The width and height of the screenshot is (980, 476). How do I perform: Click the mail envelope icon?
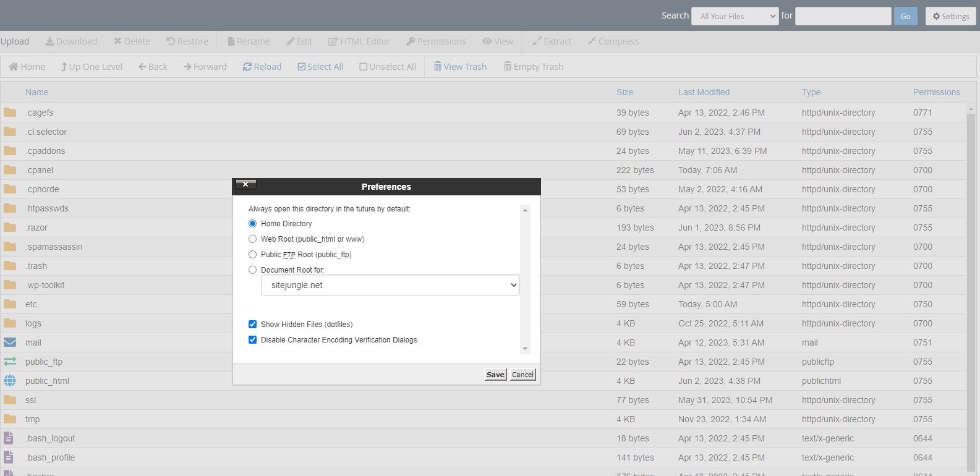coord(10,342)
